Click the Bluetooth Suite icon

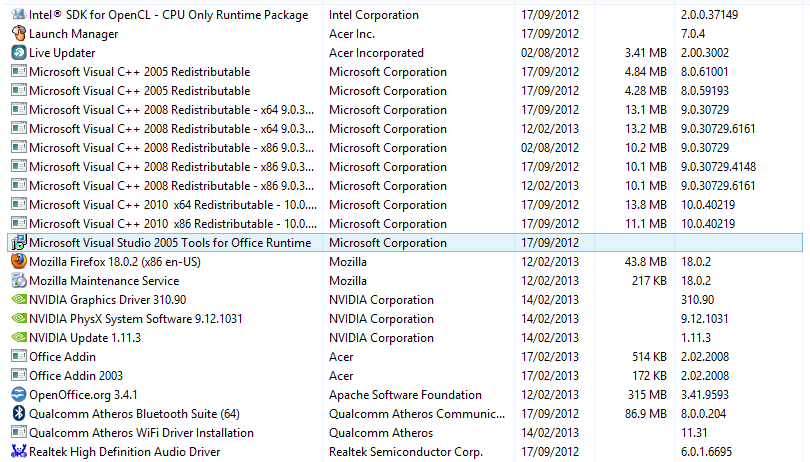coord(19,413)
